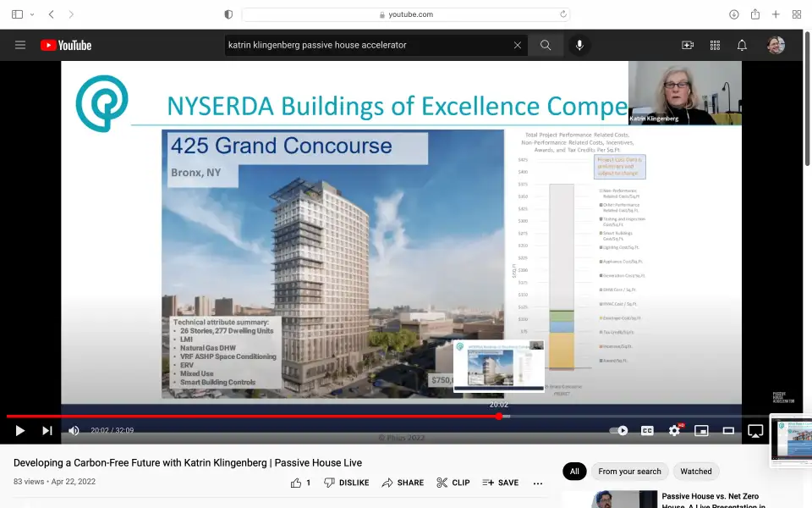Search with your voice microphone

(x=579, y=45)
